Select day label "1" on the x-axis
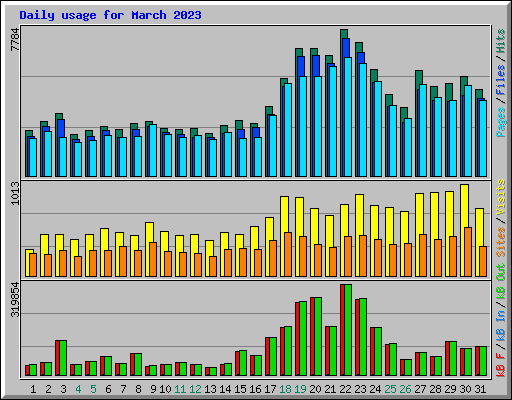Screen dimensions: 512x400 [x=33, y=389]
